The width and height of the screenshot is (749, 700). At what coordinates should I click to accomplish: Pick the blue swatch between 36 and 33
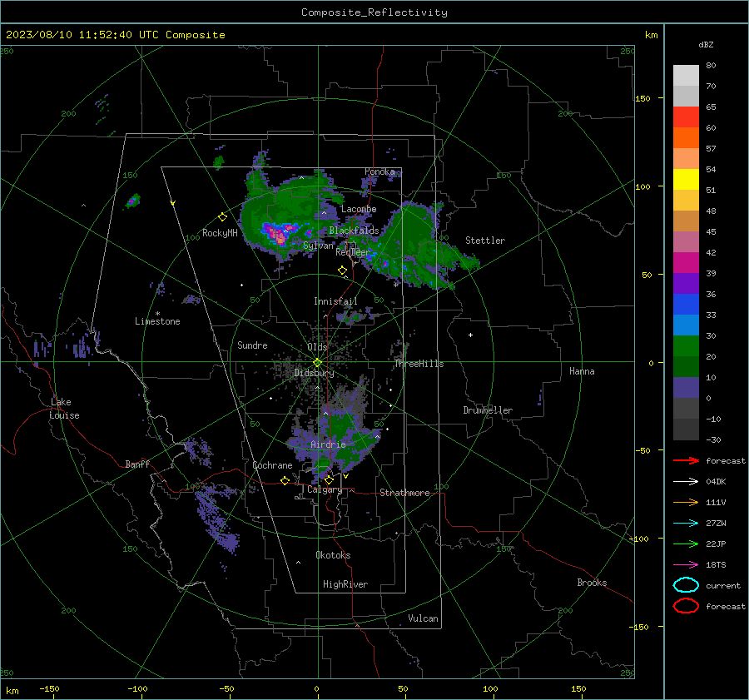[686, 305]
